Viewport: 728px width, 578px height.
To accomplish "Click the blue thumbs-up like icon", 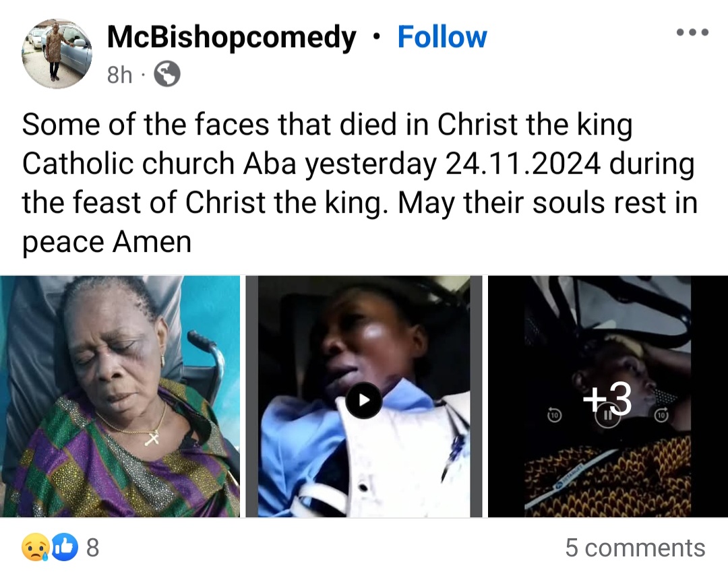I will 65,548.
